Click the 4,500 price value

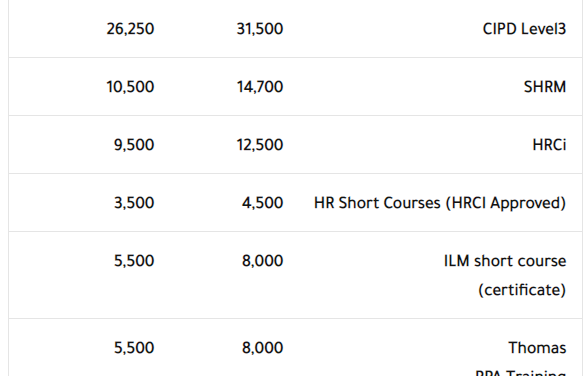point(262,203)
